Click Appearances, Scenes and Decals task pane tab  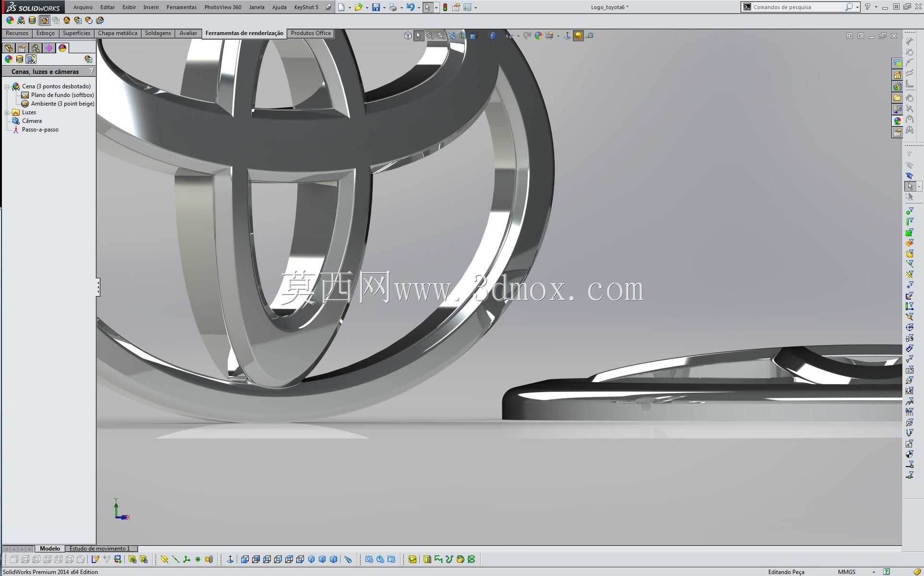tap(897, 121)
